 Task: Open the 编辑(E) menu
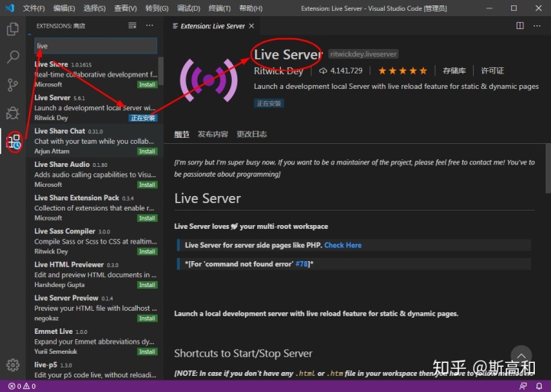[x=64, y=8]
